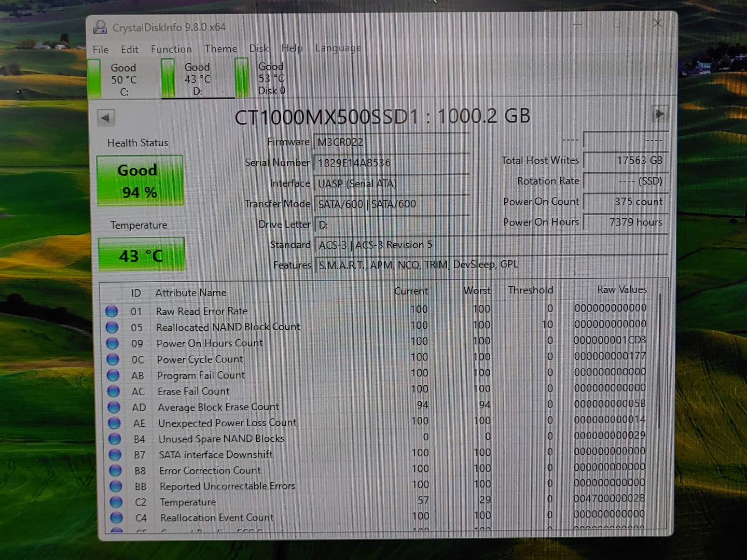Click Rotation Rate value (SSD)

[x=625, y=181]
